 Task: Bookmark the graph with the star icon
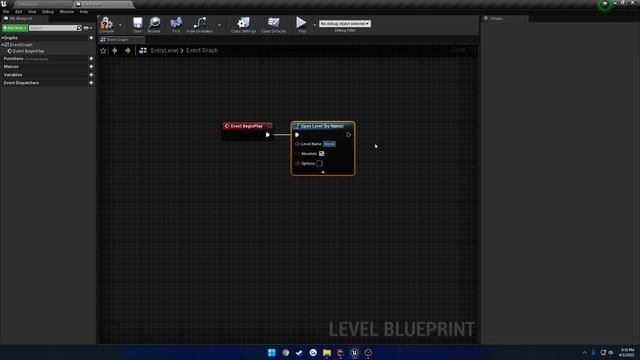[x=103, y=51]
